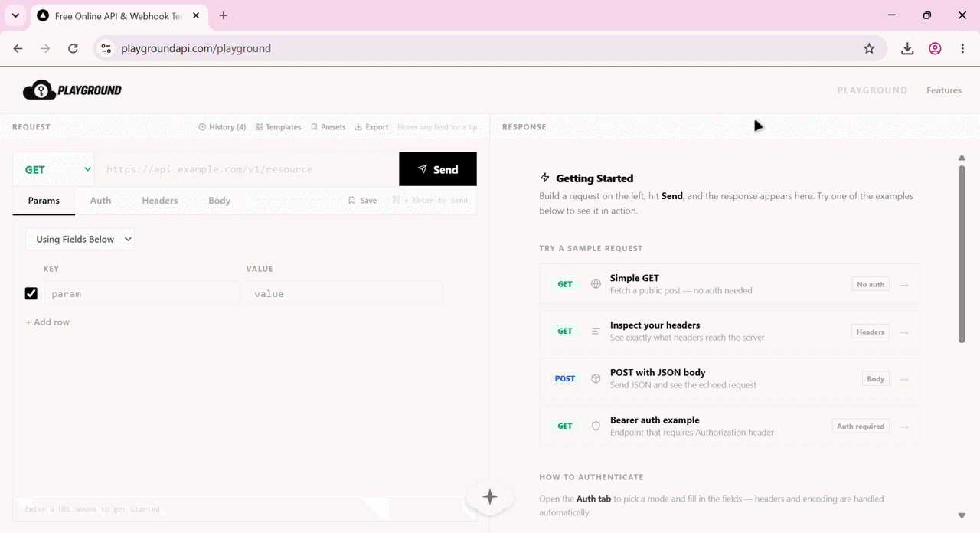Export the current request
This screenshot has width=980, height=533.
371,127
